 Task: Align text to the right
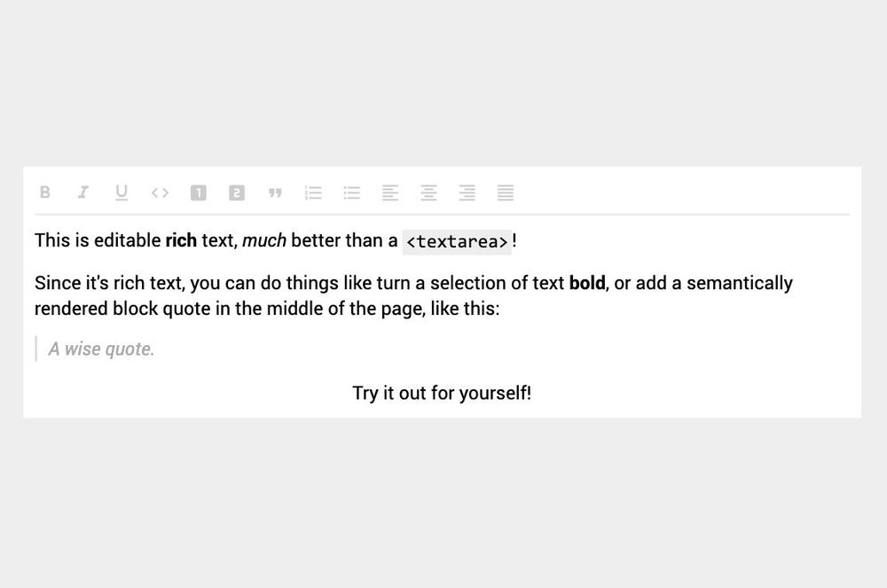click(467, 192)
